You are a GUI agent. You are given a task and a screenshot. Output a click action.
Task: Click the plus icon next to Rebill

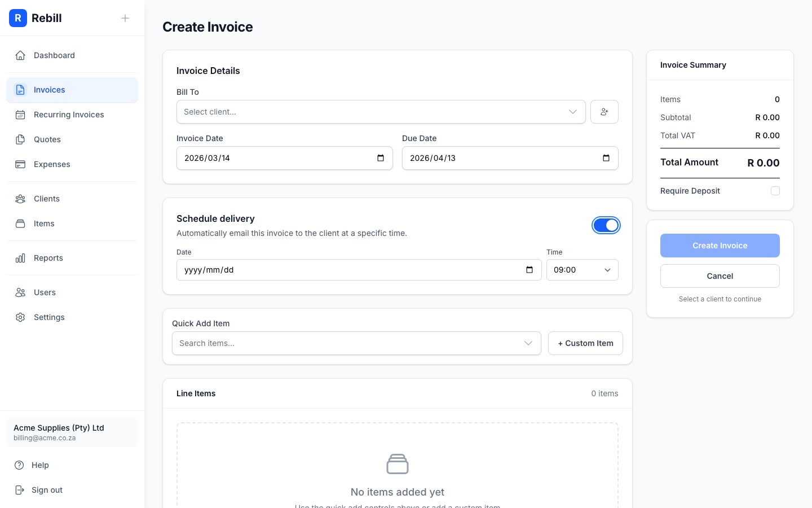click(125, 18)
